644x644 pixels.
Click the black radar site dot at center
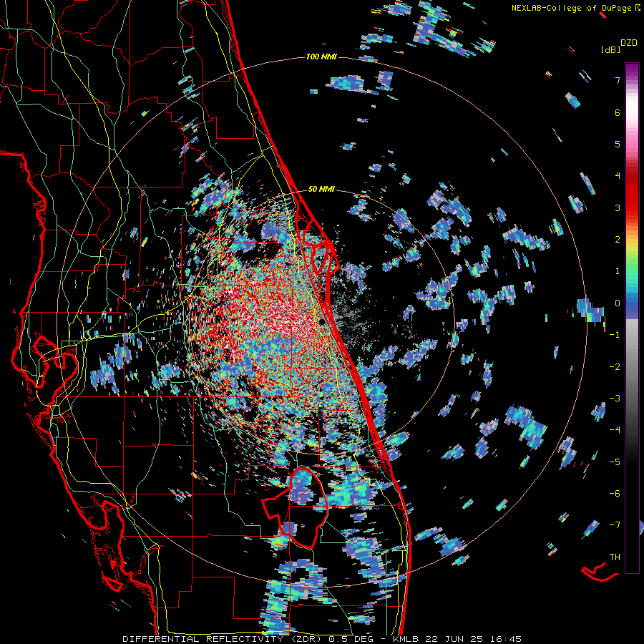point(323,321)
